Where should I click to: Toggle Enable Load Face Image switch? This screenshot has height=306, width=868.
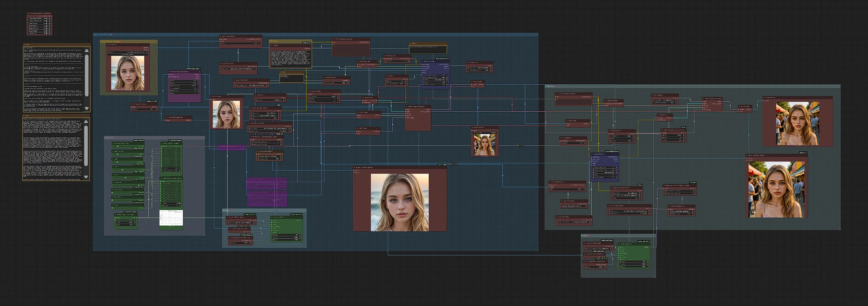(47, 21)
